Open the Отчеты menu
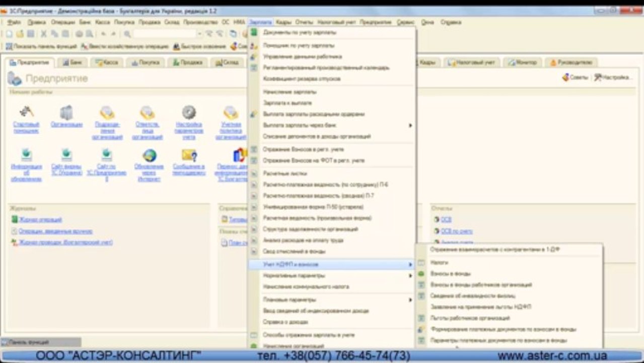The width and height of the screenshot is (644, 363). pos(304,22)
